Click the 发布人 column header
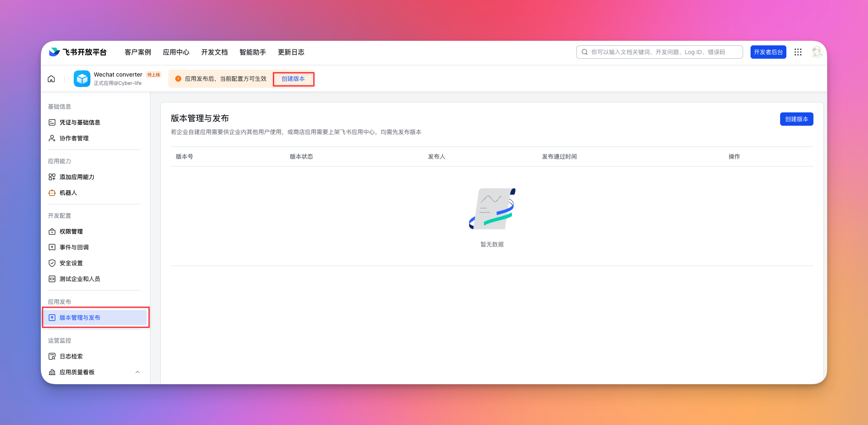The image size is (868, 425). (x=437, y=157)
